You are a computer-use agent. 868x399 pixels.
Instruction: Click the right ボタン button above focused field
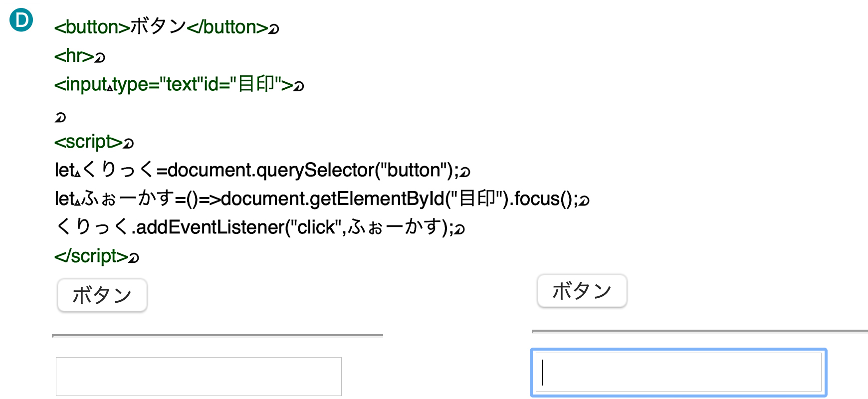[x=582, y=291]
